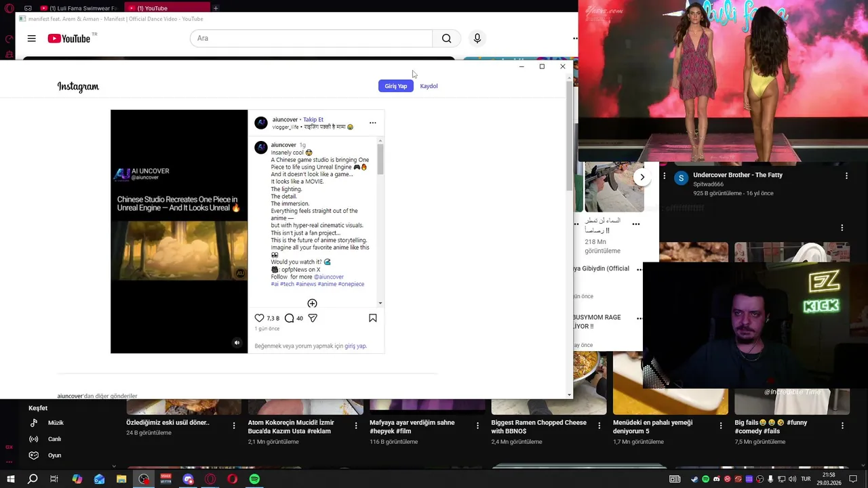868x488 pixels.
Task: Open options for 'Undercover Brother - The Fatty'
Action: click(846, 176)
